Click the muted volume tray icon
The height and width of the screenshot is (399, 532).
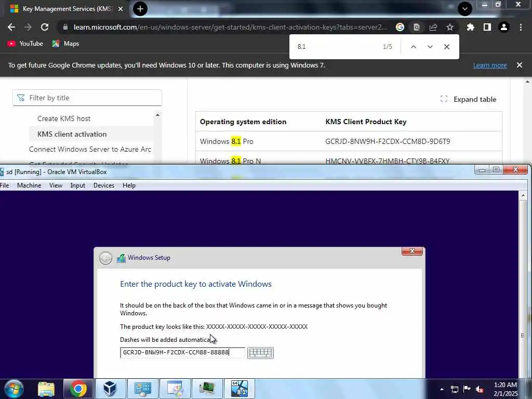[480, 389]
